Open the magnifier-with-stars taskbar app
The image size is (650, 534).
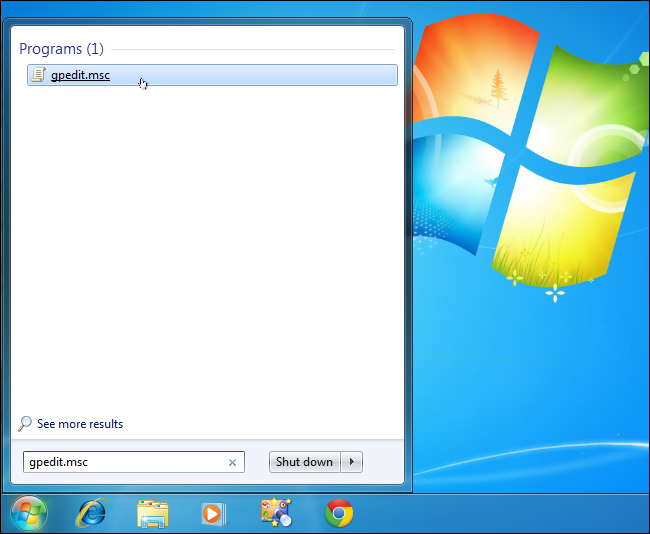tap(276, 513)
